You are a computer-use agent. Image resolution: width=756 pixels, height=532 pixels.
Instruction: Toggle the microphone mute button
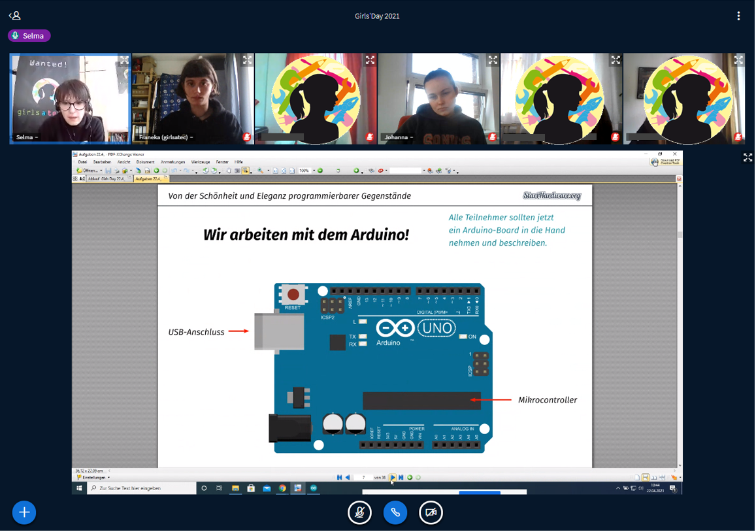pos(359,512)
